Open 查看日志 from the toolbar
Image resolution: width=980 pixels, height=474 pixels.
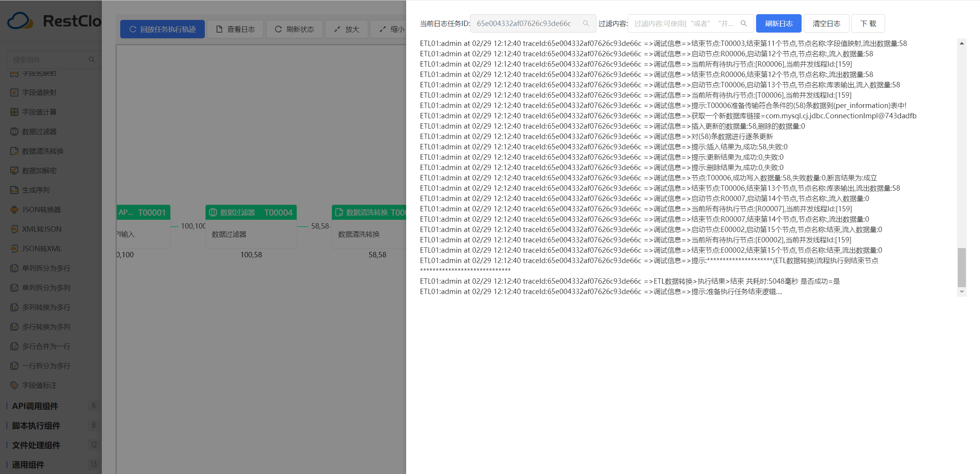click(235, 29)
